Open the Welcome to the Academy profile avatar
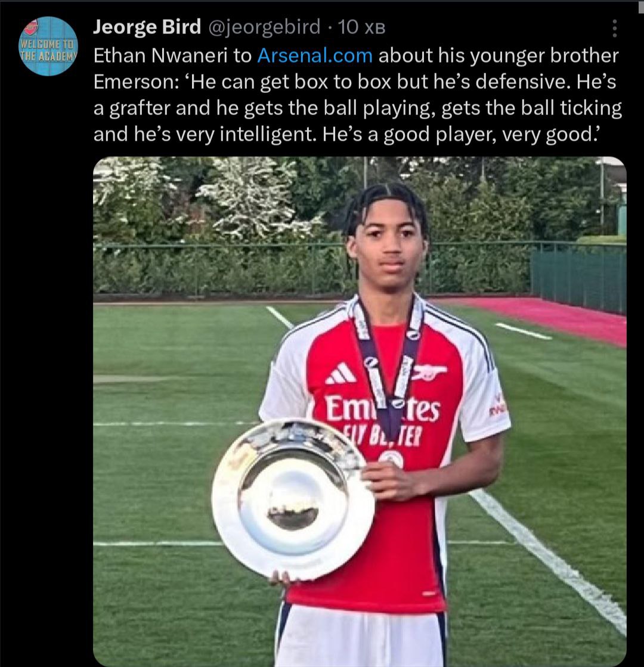The width and height of the screenshot is (644, 667). [x=48, y=46]
